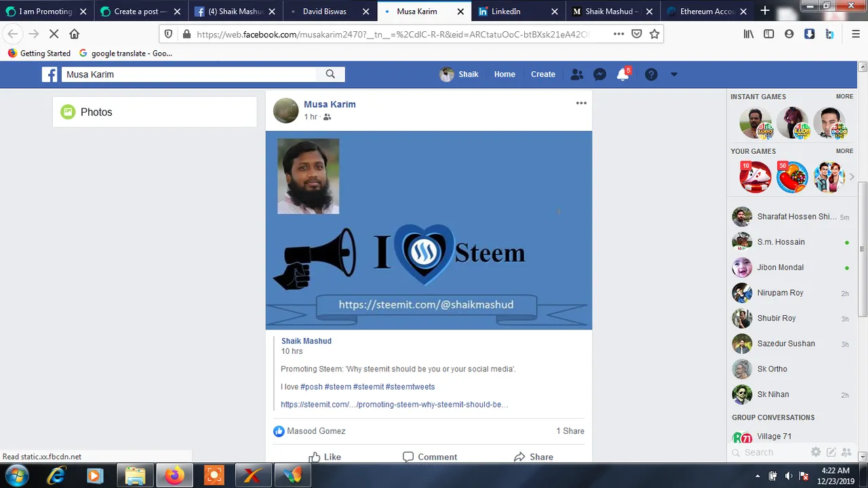Open the steemit.com promoting-steem link
This screenshot has width=868, height=488.
pos(395,405)
